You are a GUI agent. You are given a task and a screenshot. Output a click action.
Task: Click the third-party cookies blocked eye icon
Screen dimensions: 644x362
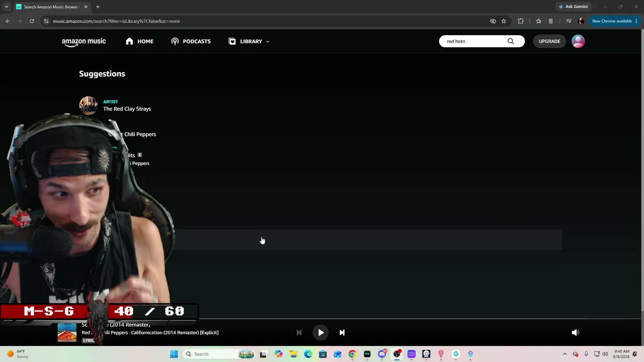(493, 21)
